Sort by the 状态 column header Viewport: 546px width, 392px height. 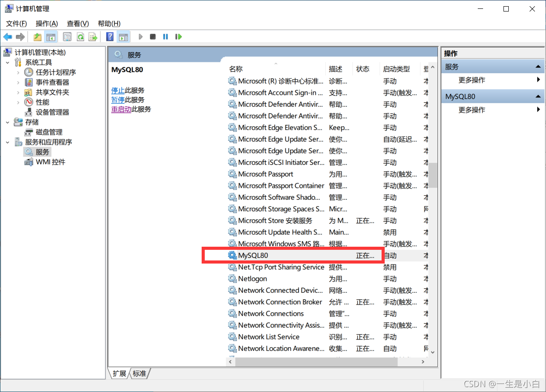pos(366,69)
